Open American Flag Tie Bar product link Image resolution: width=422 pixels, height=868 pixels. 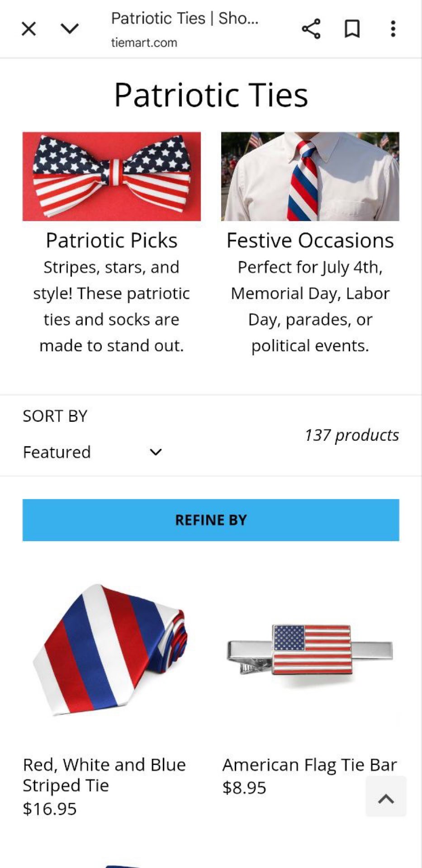(x=309, y=765)
